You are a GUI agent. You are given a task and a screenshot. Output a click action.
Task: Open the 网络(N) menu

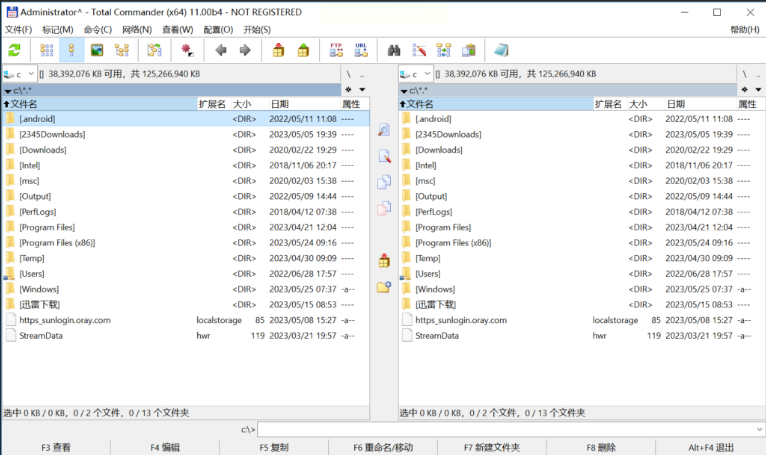coord(137,30)
